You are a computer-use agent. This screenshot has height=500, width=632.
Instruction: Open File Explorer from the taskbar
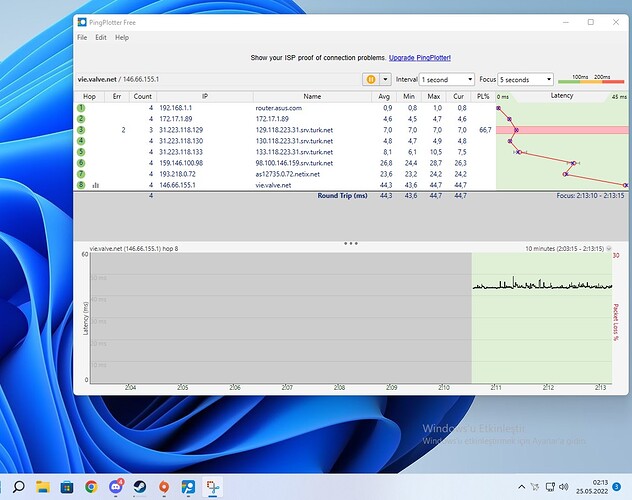[43, 487]
